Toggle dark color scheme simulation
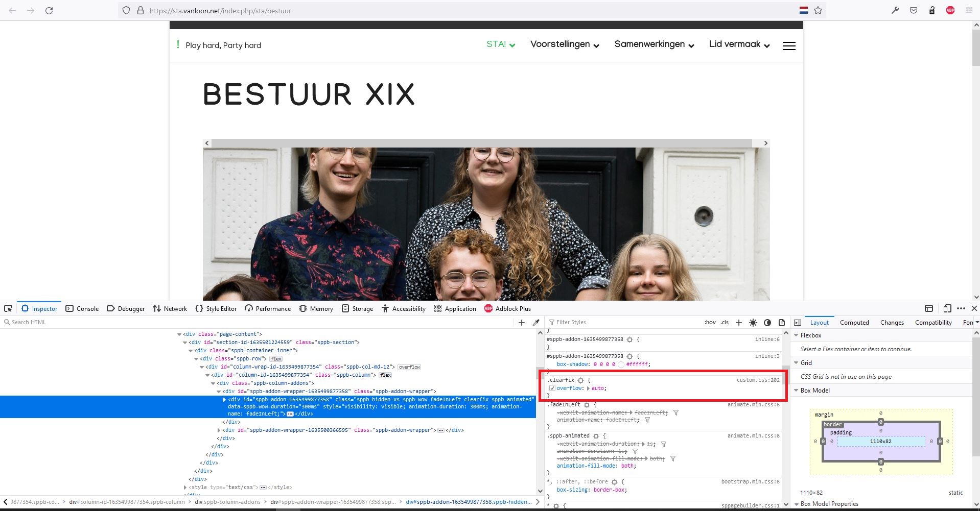The width and height of the screenshot is (980, 511). [x=767, y=323]
